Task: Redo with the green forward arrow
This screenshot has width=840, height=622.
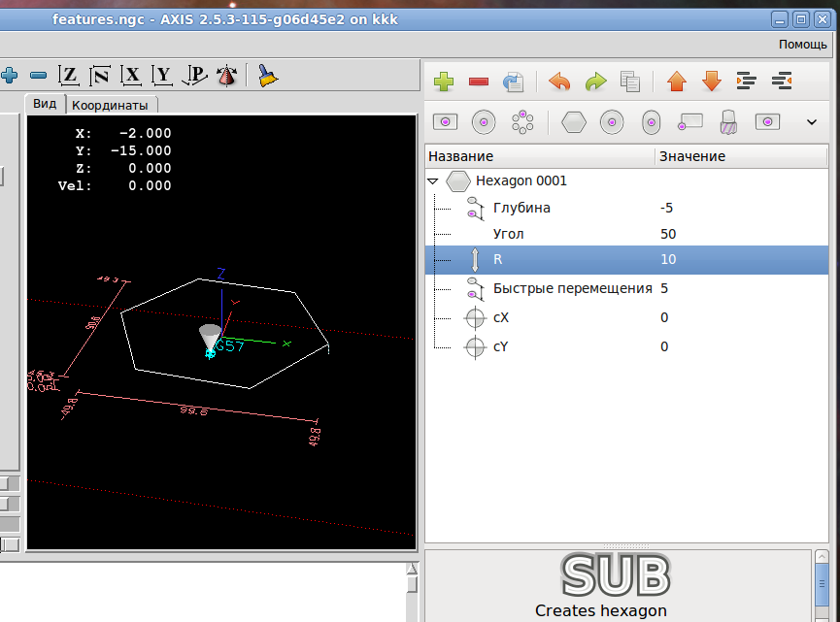Action: (595, 82)
